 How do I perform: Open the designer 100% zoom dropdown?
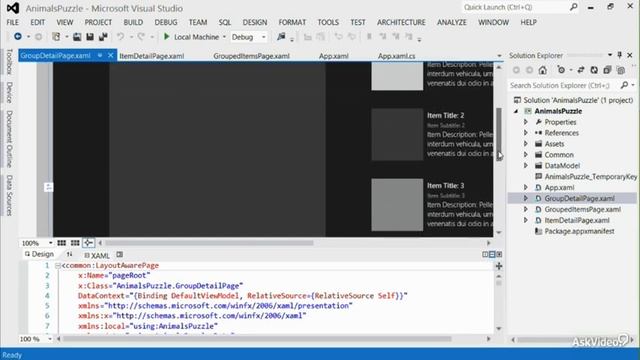pyautogui.click(x=50, y=243)
